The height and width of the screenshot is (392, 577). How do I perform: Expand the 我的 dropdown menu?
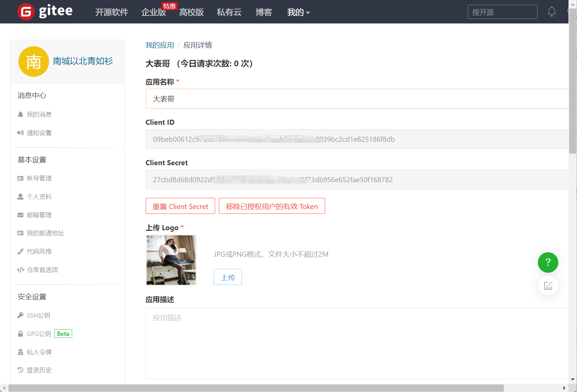coord(298,13)
